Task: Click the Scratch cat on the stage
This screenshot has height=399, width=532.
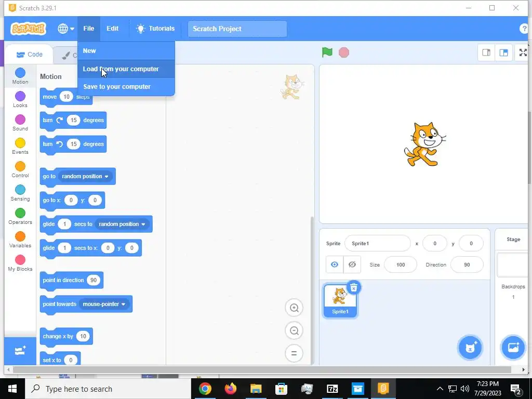Action: tap(425, 144)
